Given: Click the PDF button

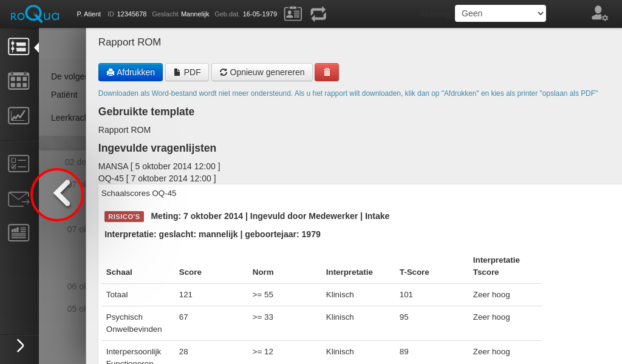Looking at the screenshot, I should 187,72.
